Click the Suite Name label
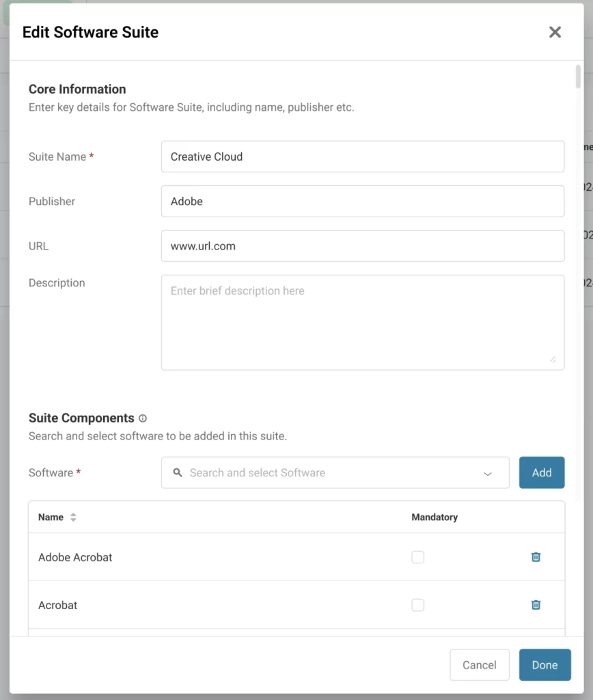Screen dimensions: 593x700 57,157
